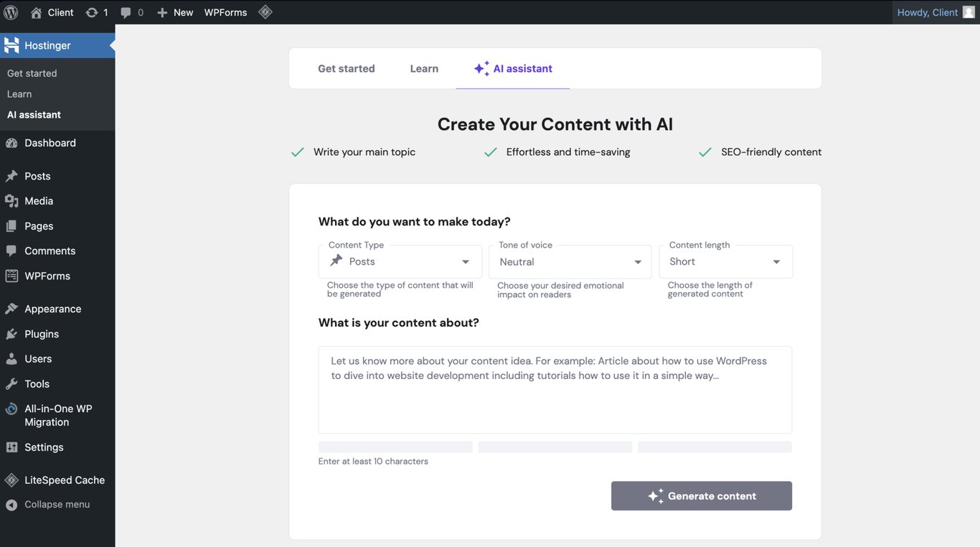This screenshot has height=547, width=980.
Task: Open the Content Type dropdown
Action: coord(400,261)
